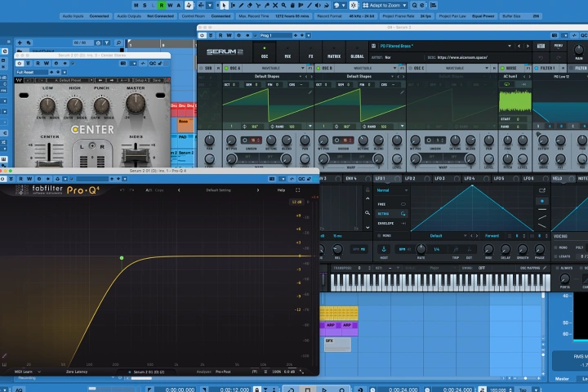Viewport: 588px width, 392px height.
Task: Click next preset arrow in Pro-Q 4
Action: point(257,190)
